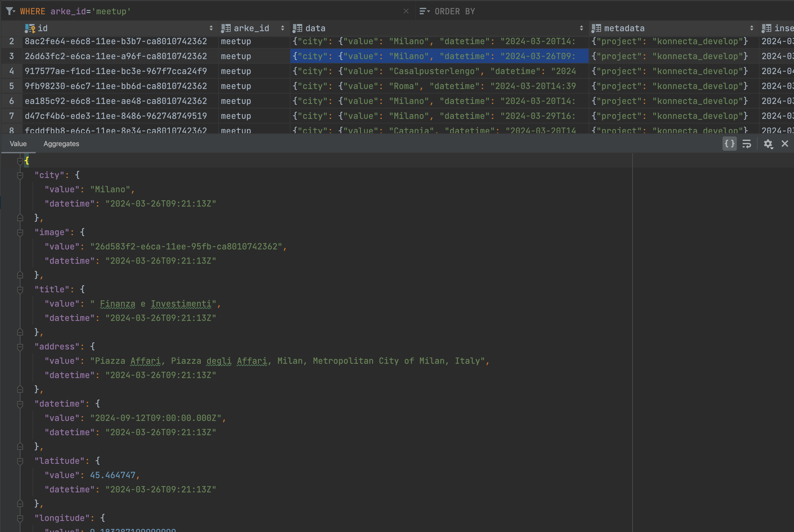Viewport: 794px width, 532px height.
Task: Click the data column header icon
Action: click(x=297, y=29)
